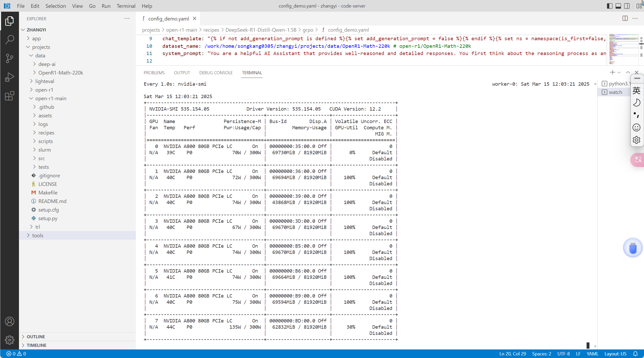Toggle bottom panel visibility

coord(618,6)
